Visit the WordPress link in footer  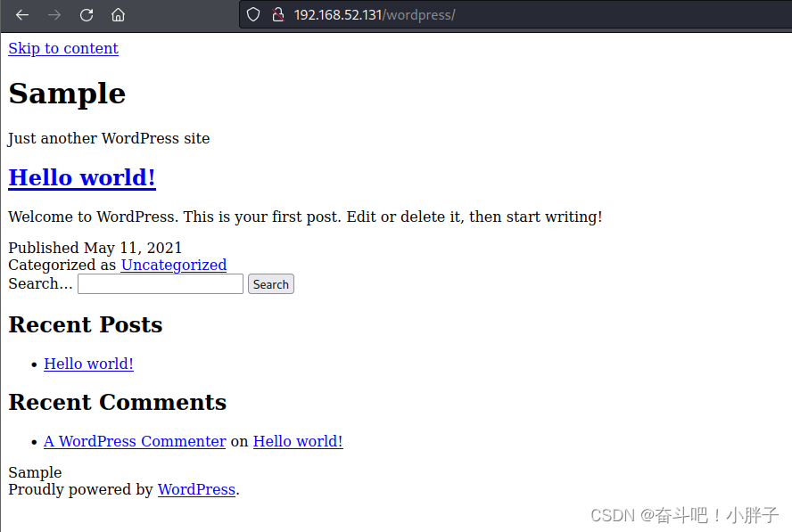(196, 489)
